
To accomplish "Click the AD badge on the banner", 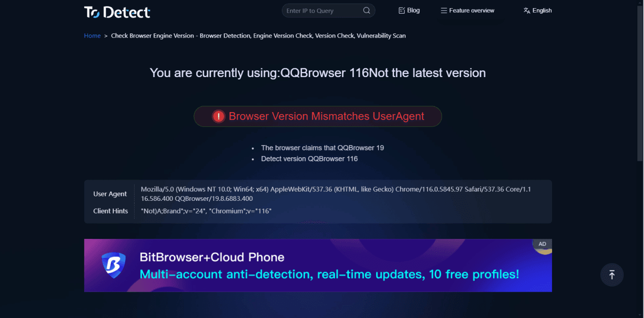I will coord(542,244).
